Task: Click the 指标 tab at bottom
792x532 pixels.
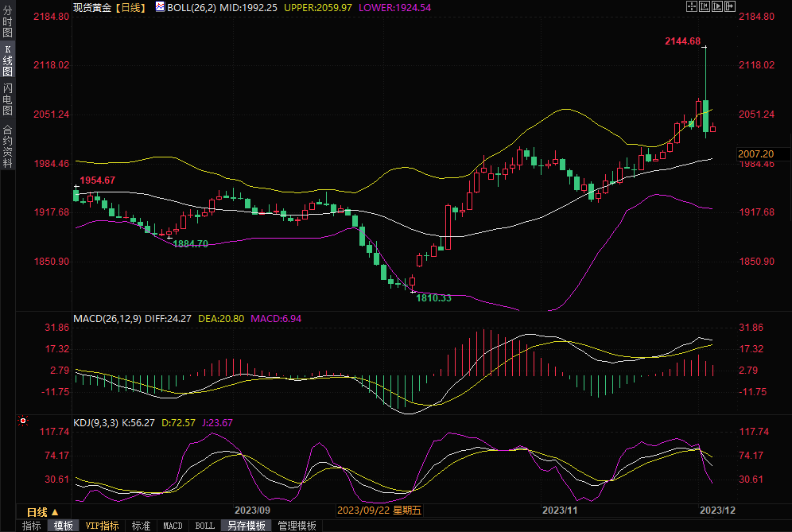Action: pos(32,526)
